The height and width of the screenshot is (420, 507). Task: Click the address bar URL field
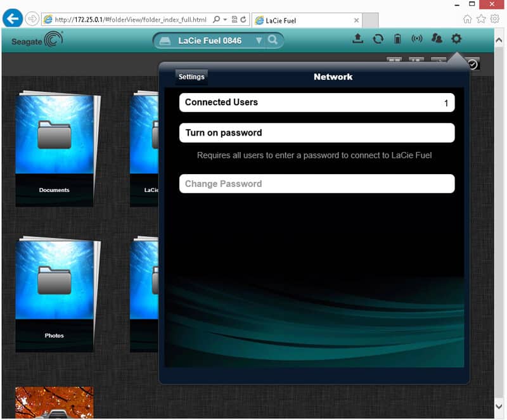(x=131, y=20)
